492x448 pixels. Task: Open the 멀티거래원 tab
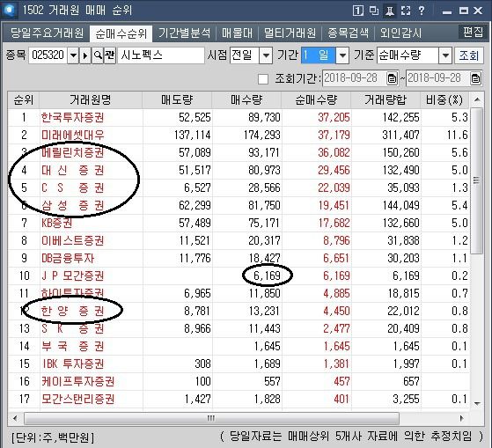tap(290, 33)
